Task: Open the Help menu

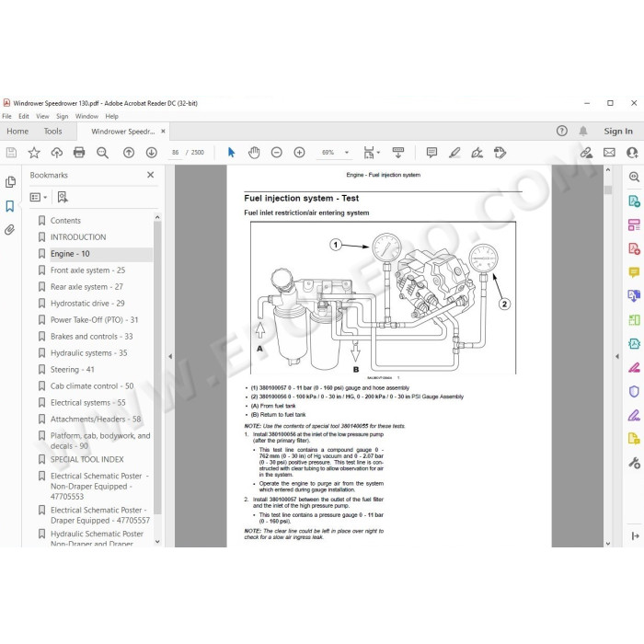Action: [111, 116]
